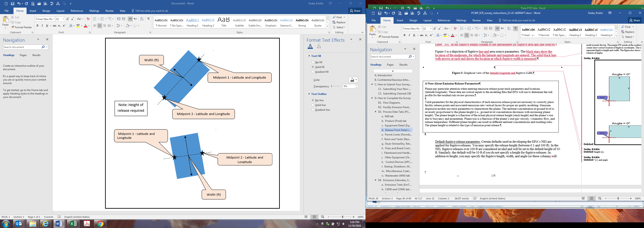Collapse the Text Fill section
This screenshot has width=644, height=228.
309,56
